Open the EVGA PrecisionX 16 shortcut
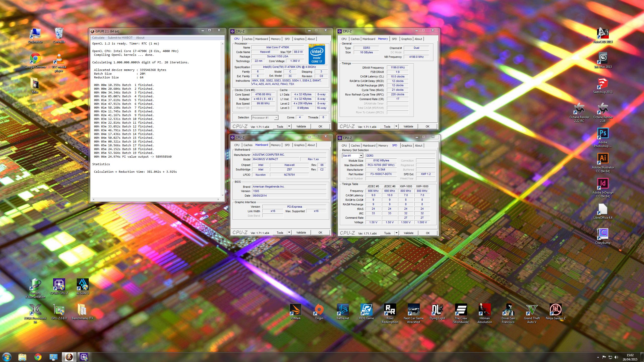The width and height of the screenshot is (644, 362). click(x=35, y=314)
